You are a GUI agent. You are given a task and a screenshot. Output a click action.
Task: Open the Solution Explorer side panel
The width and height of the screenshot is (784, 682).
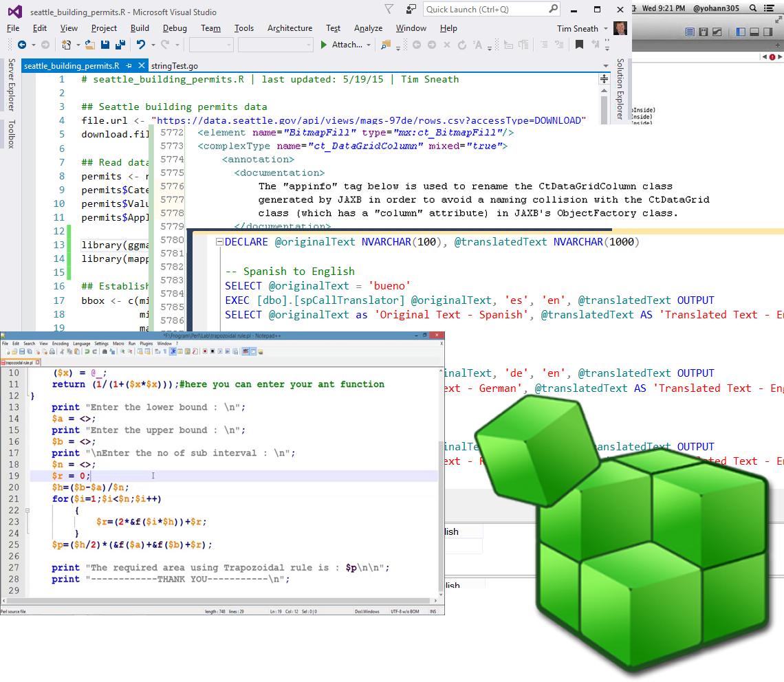pyautogui.click(x=620, y=89)
